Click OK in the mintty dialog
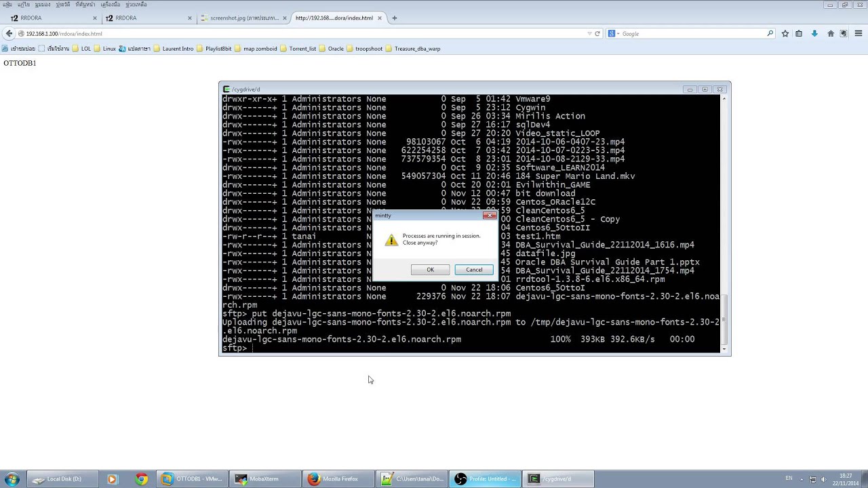This screenshot has height=488, width=868. coord(430,270)
